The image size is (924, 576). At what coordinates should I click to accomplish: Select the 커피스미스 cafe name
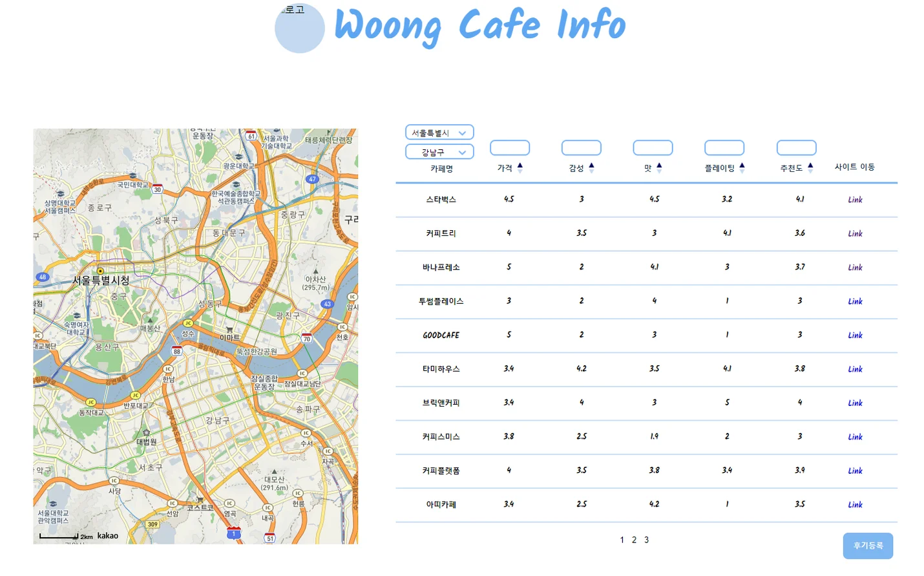(441, 437)
